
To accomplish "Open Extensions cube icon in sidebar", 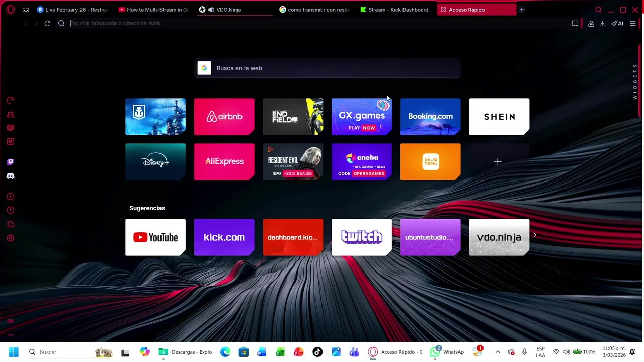I will 11,224.
